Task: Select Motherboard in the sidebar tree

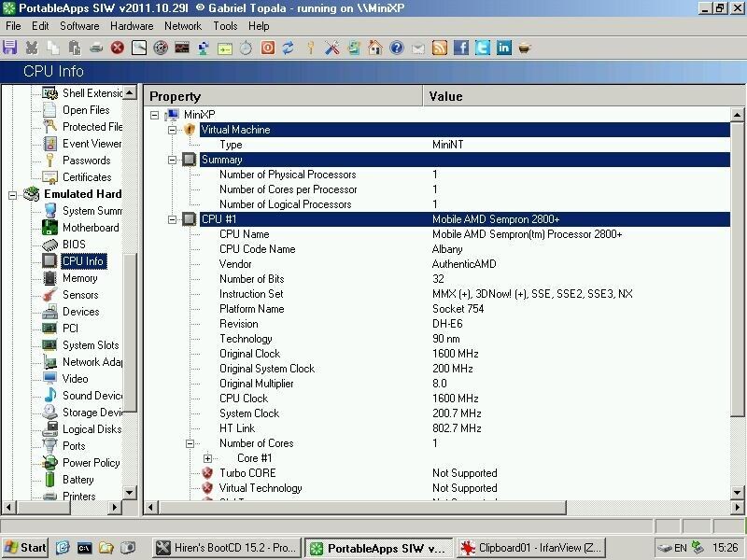Action: pos(91,228)
